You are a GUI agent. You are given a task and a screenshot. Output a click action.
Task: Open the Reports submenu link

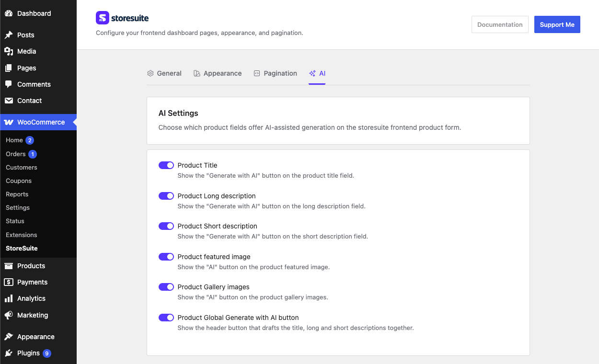tap(17, 194)
